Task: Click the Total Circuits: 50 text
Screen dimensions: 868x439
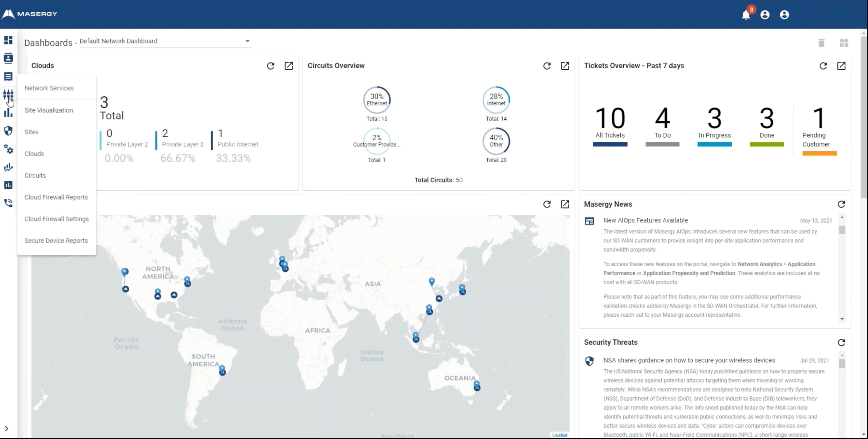Action: pos(439,180)
